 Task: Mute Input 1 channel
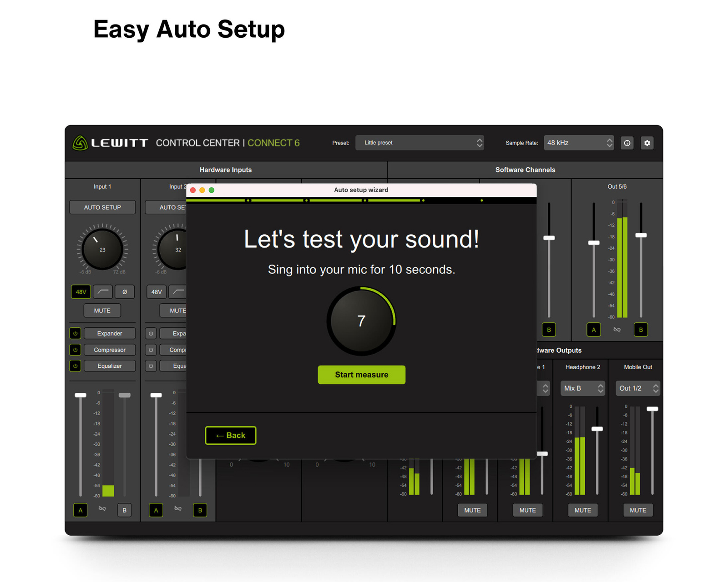(x=102, y=311)
